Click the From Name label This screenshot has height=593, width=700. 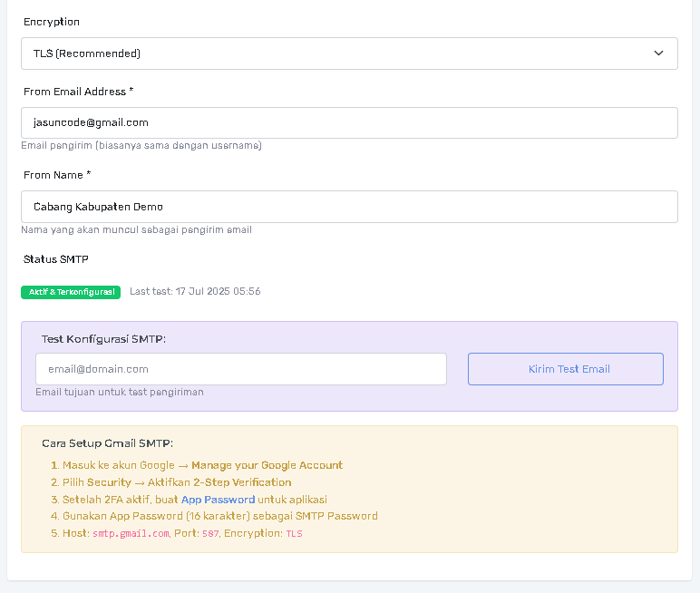click(x=57, y=175)
